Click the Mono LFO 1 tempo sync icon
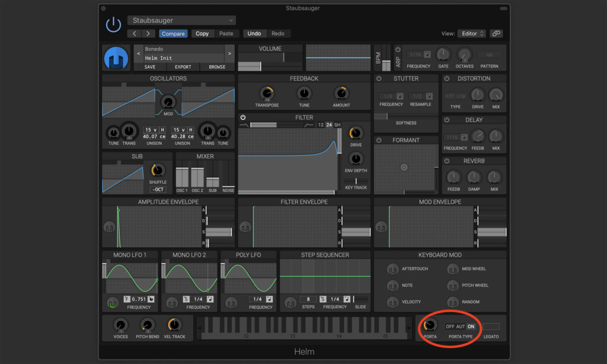Viewport: 607px width, 364px height. 151,299
